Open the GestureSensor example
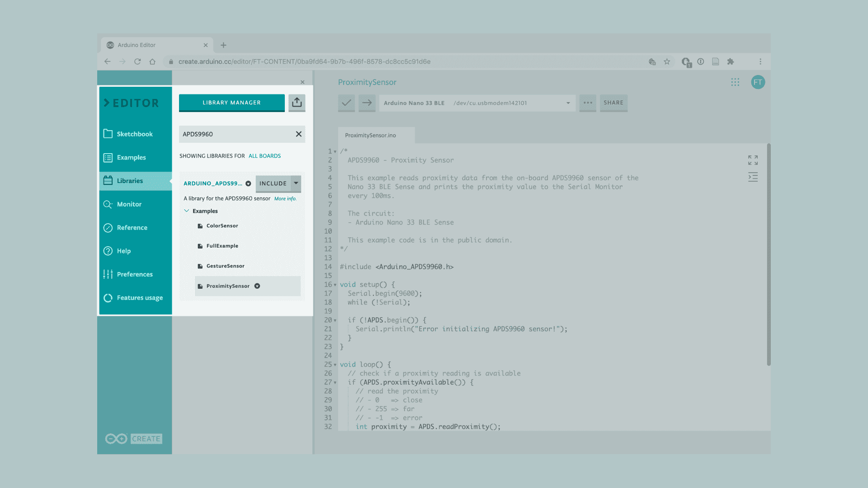The width and height of the screenshot is (868, 488). click(225, 266)
